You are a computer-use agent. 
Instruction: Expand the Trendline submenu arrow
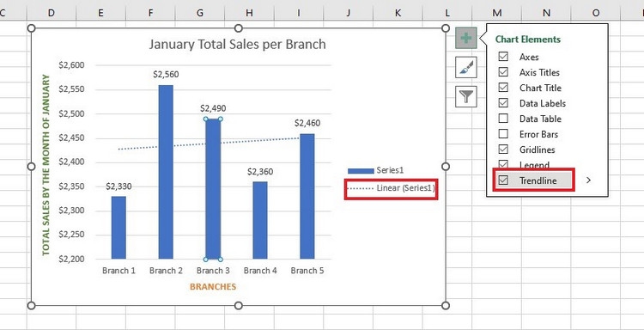coord(588,180)
